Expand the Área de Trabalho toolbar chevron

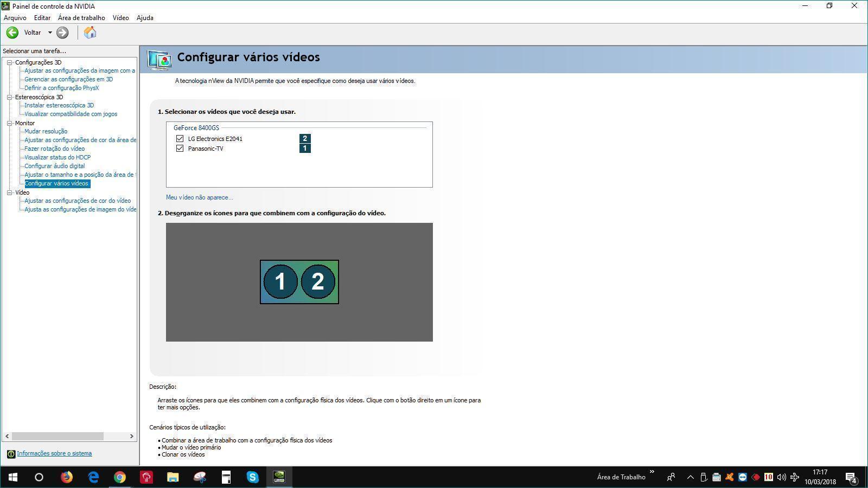click(652, 472)
